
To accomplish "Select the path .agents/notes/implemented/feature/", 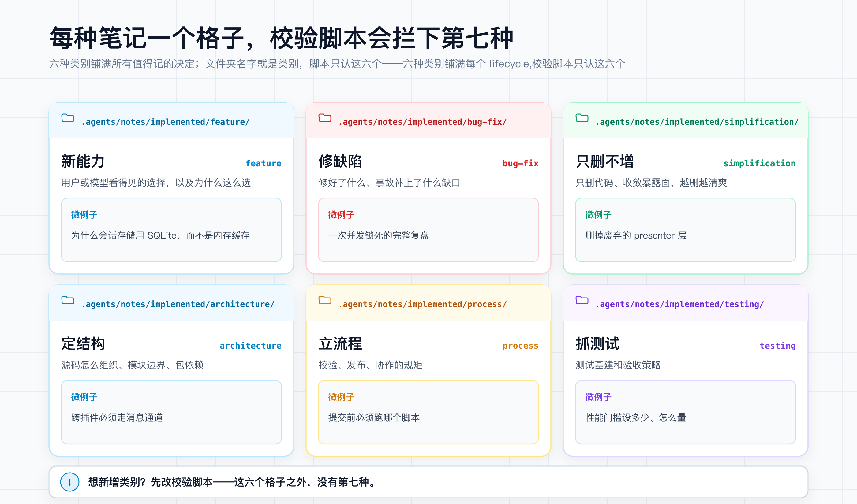I will (x=165, y=122).
